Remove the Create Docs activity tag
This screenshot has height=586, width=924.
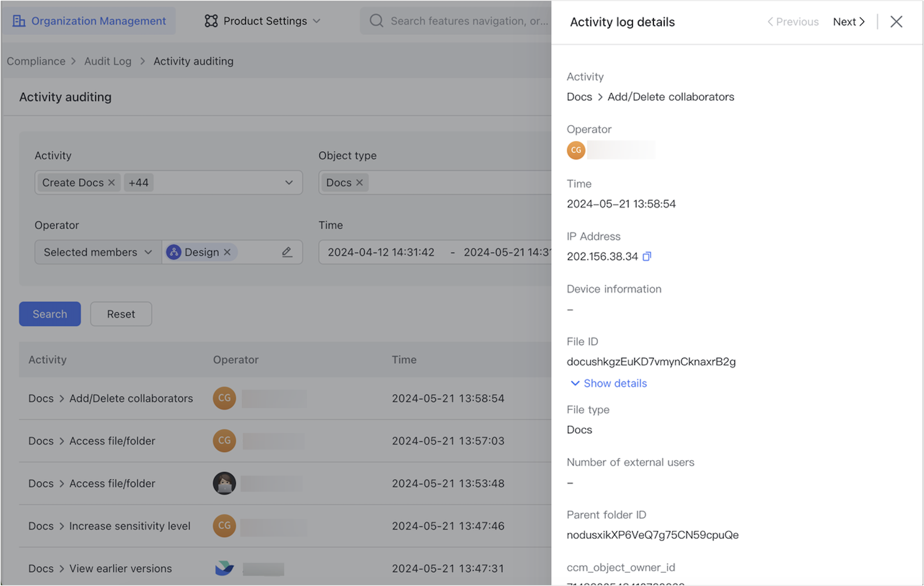[111, 183]
